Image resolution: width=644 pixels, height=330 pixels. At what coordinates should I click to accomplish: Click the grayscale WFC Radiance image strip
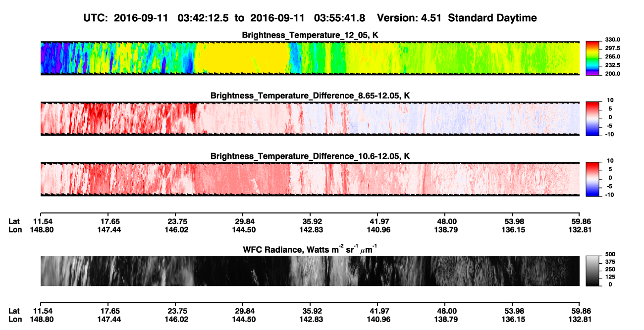click(x=310, y=271)
